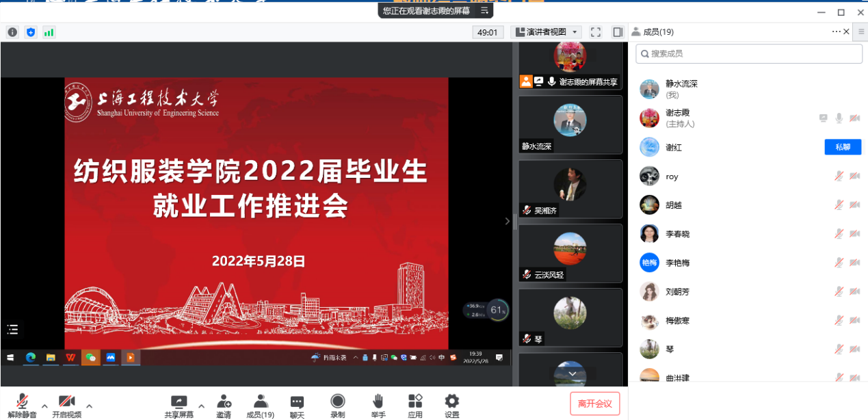The height and width of the screenshot is (420, 868).
Task: Click the 共享屏幕 share screen icon
Action: [179, 402]
